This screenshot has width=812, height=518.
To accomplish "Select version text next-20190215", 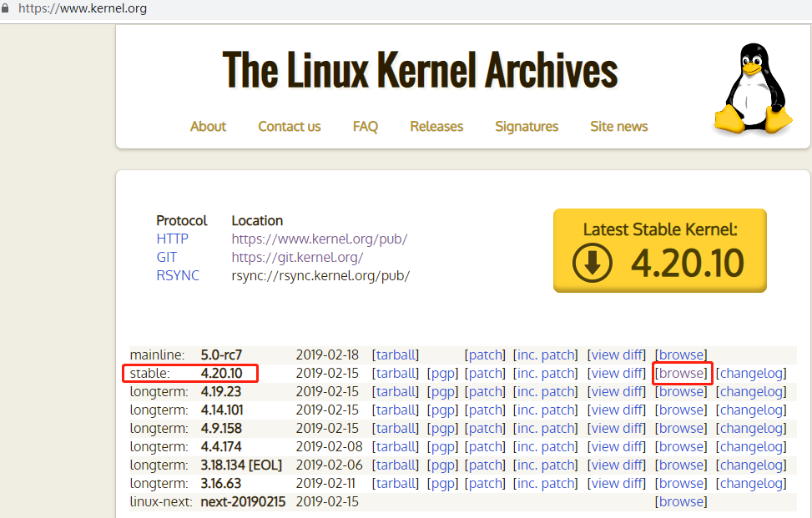I will coord(243,502).
